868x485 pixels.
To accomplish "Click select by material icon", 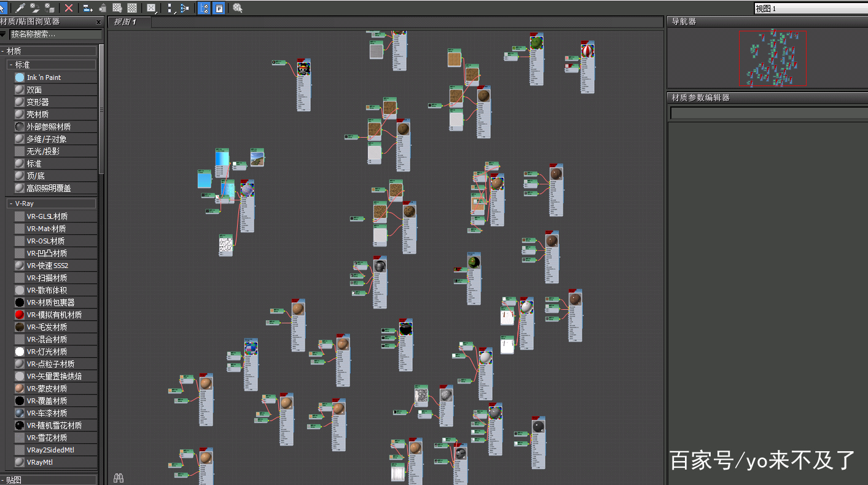I will pos(237,8).
